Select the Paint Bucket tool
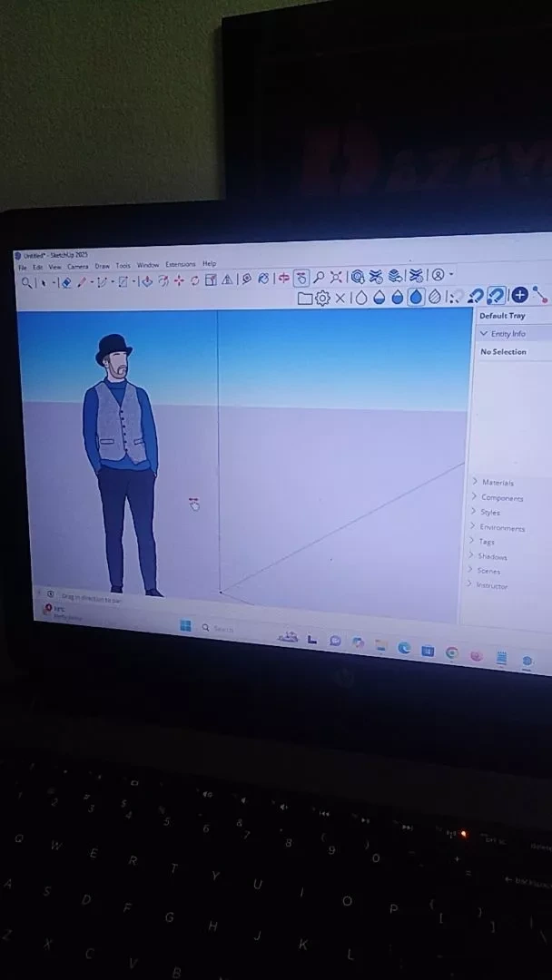The height and width of the screenshot is (980, 552). pyautogui.click(x=264, y=279)
